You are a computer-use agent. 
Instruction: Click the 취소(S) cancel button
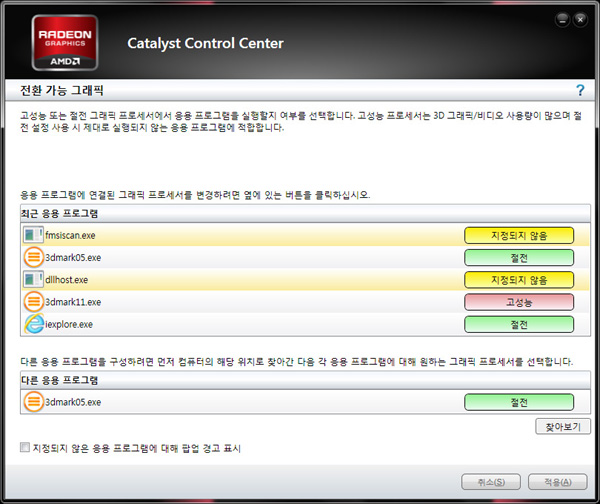[x=491, y=482]
